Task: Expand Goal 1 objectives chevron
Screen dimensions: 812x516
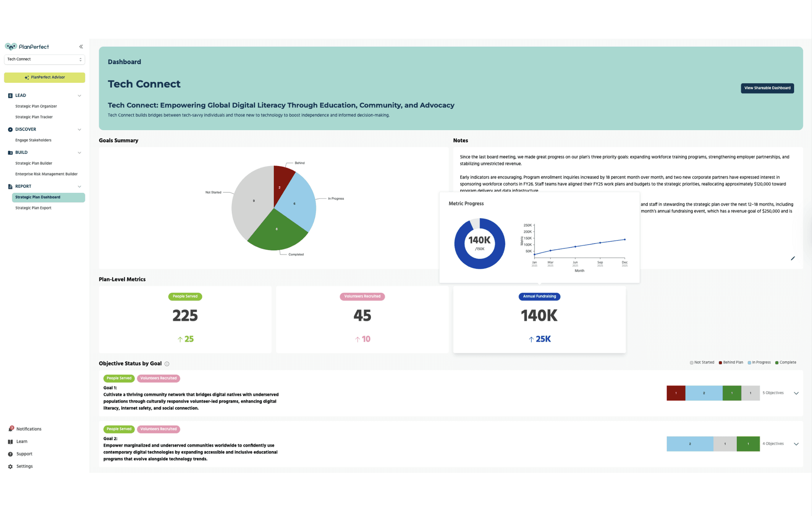Action: coord(796,393)
